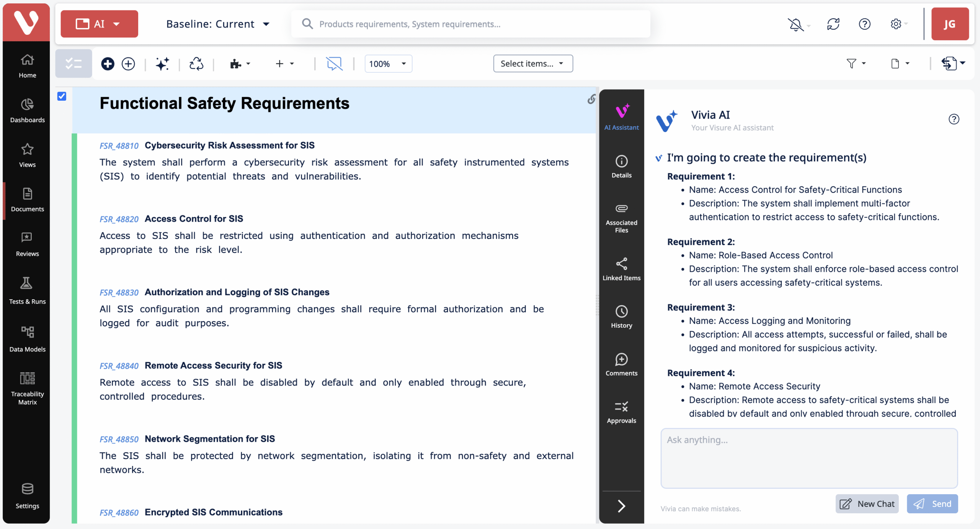
Task: Click the AI sparkle generate icon in toolbar
Action: 162,64
